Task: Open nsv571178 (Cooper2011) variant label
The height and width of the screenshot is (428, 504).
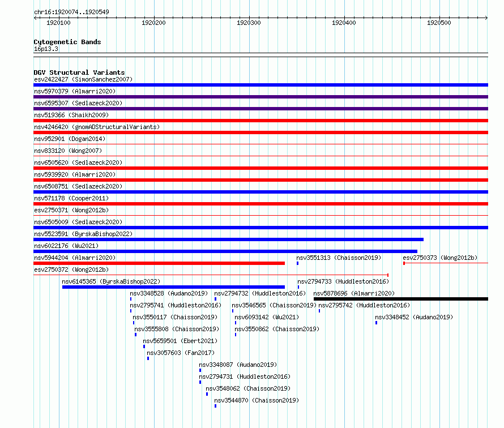Action: 71,198
